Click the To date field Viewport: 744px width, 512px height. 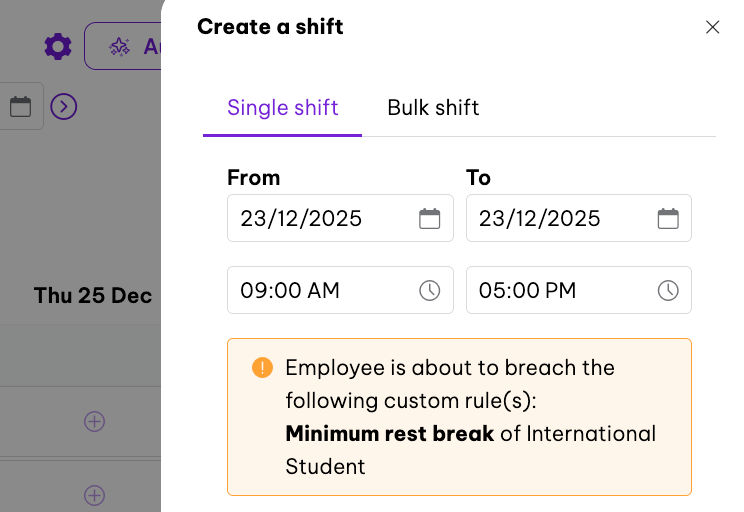(560, 218)
